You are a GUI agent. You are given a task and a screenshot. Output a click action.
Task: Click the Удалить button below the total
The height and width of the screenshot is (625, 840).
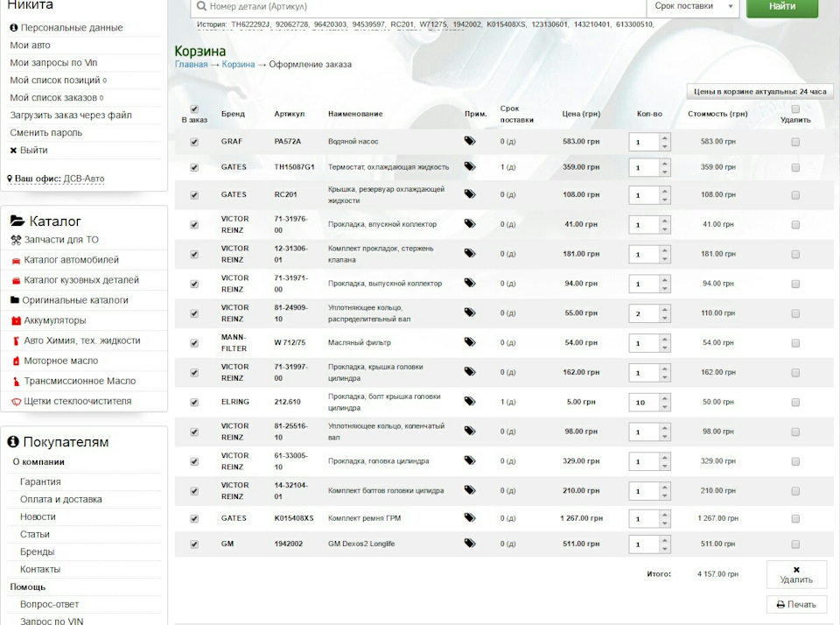point(796,574)
